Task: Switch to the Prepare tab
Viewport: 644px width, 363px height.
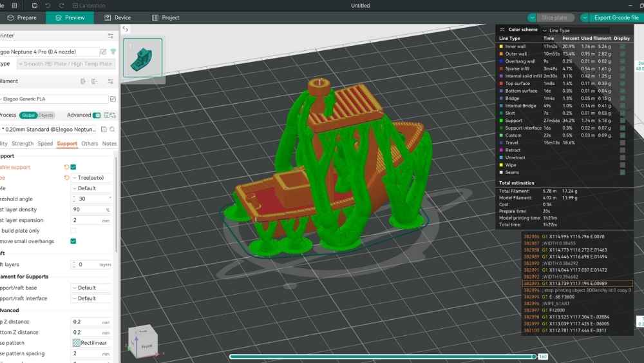Action: pyautogui.click(x=22, y=17)
